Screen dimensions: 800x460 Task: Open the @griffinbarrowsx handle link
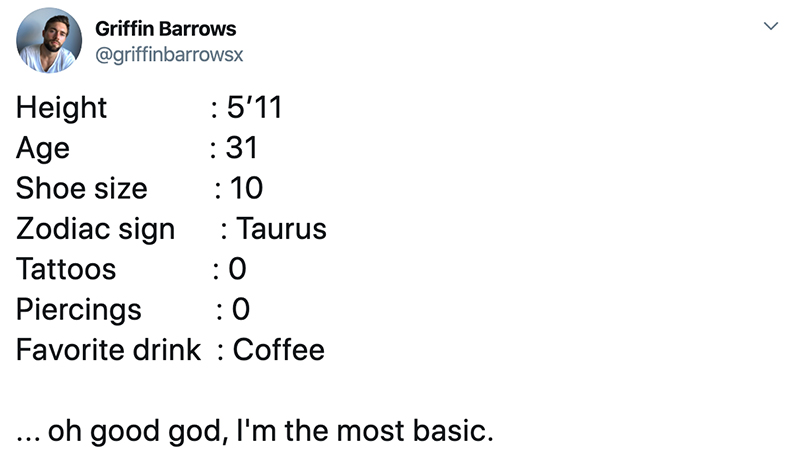point(169,55)
